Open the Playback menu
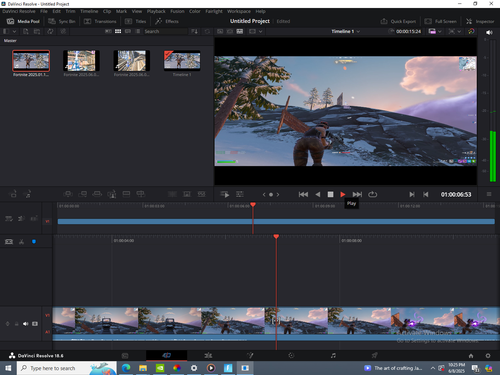500x375 pixels. point(156,11)
